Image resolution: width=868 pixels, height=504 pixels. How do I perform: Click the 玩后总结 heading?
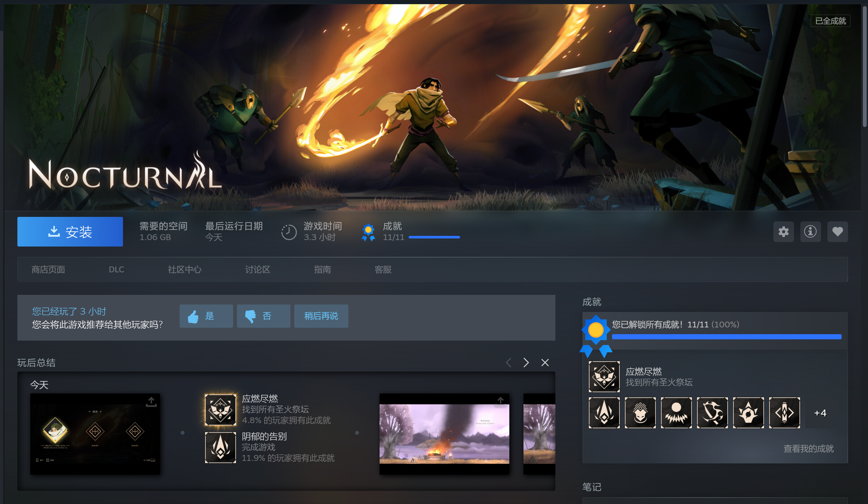pos(36,363)
